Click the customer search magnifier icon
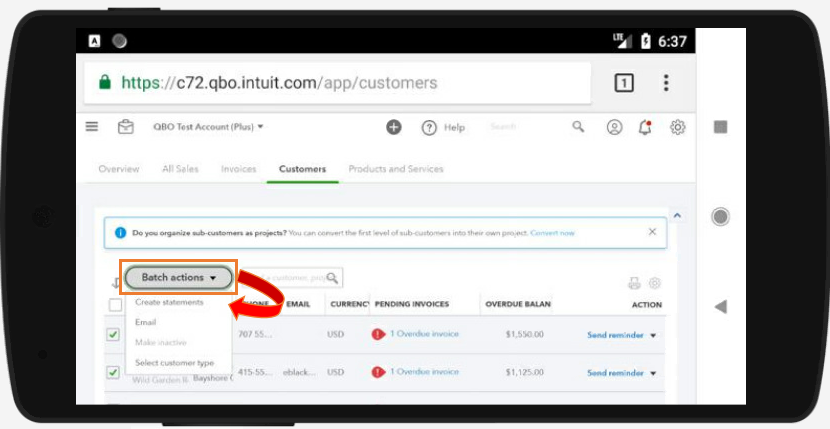The width and height of the screenshot is (830, 429). 332,278
